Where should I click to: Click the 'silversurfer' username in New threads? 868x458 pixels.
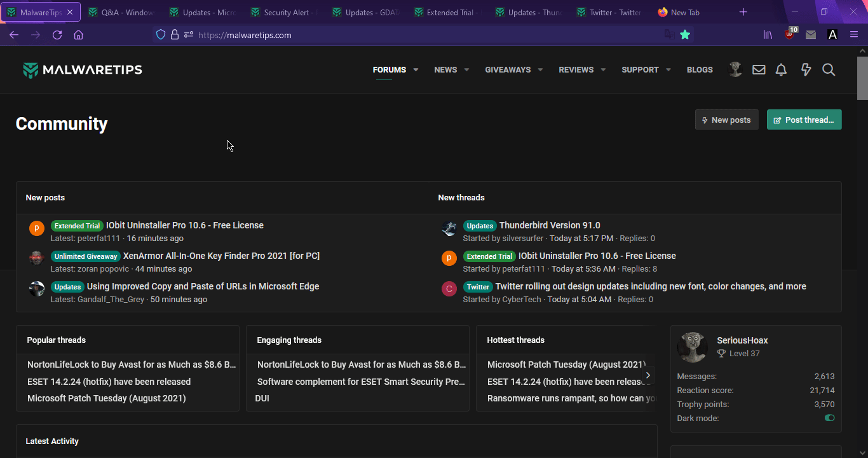[x=523, y=239]
